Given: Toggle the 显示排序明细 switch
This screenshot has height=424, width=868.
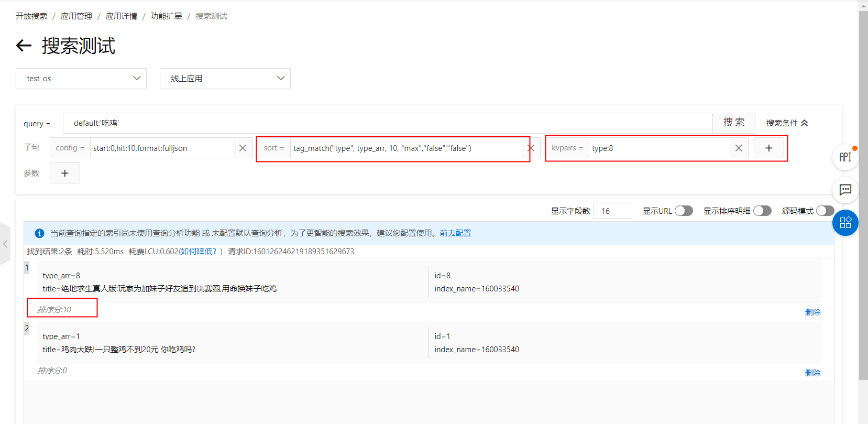Looking at the screenshot, I should coord(762,211).
